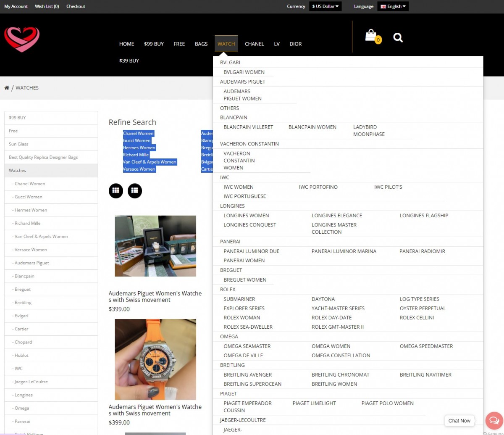Select OMEGA CONSTELLATION in menu
The height and width of the screenshot is (435, 504).
[x=341, y=356]
